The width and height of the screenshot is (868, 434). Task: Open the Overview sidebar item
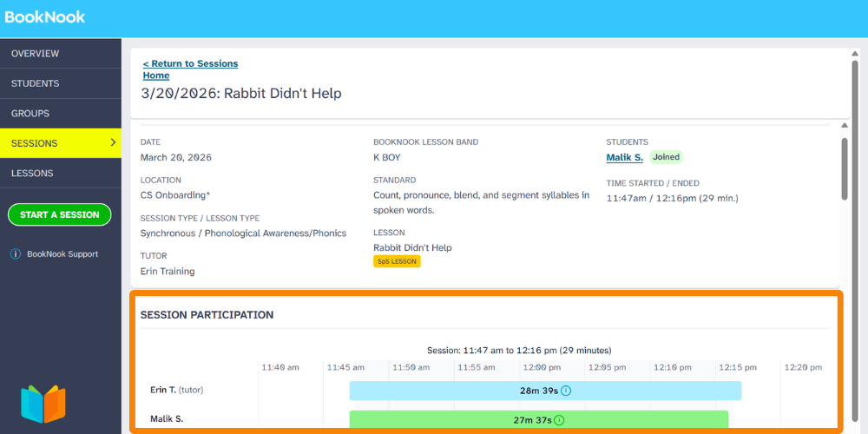(61, 54)
